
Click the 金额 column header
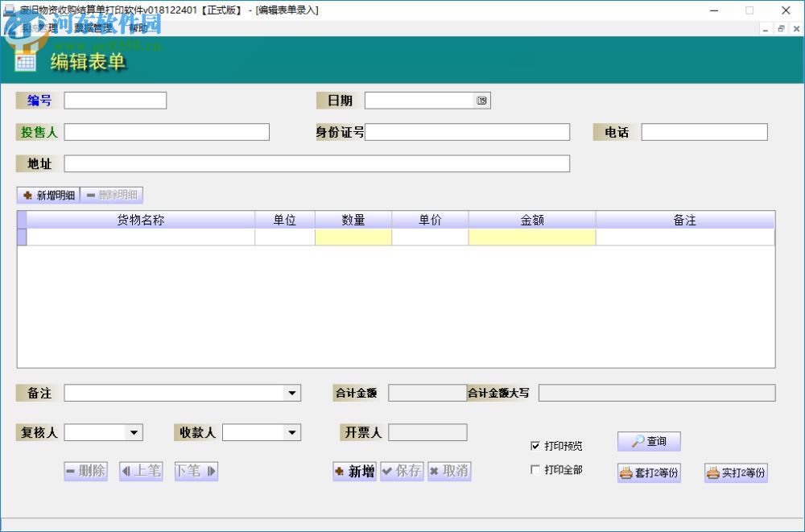click(532, 220)
